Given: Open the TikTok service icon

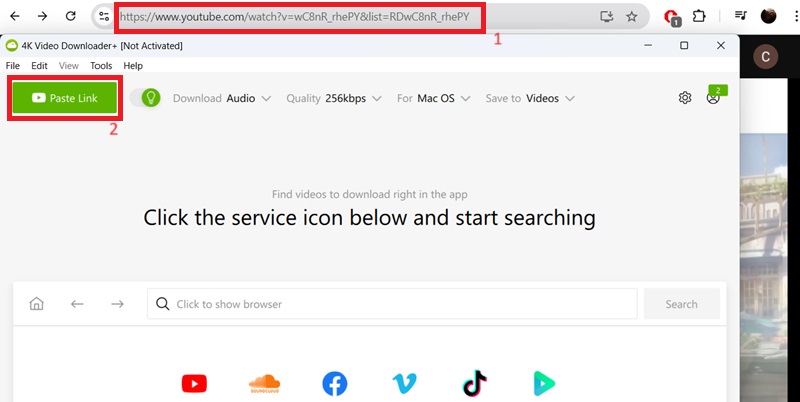Looking at the screenshot, I should point(474,384).
